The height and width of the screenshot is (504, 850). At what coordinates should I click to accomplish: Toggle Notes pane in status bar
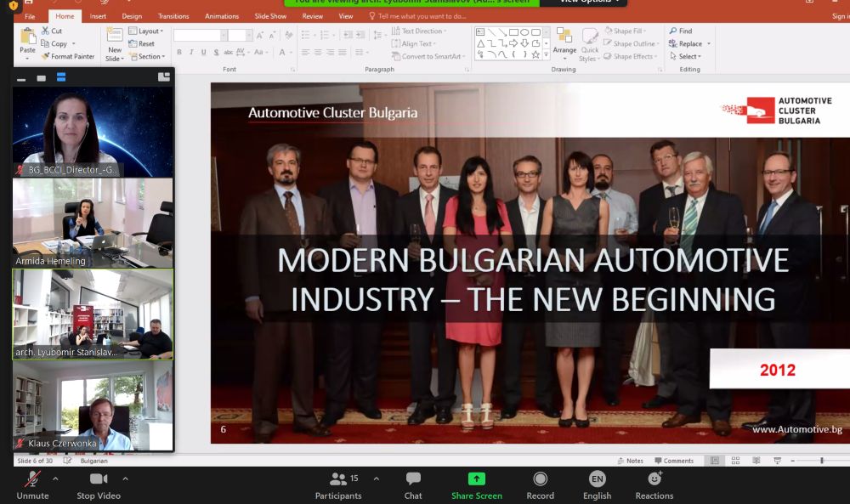pos(630,461)
